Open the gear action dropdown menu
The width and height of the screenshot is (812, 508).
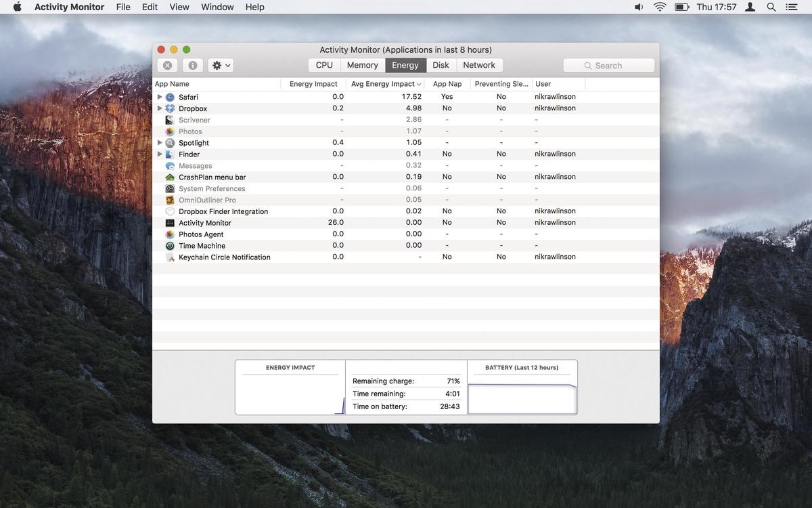[x=221, y=65]
